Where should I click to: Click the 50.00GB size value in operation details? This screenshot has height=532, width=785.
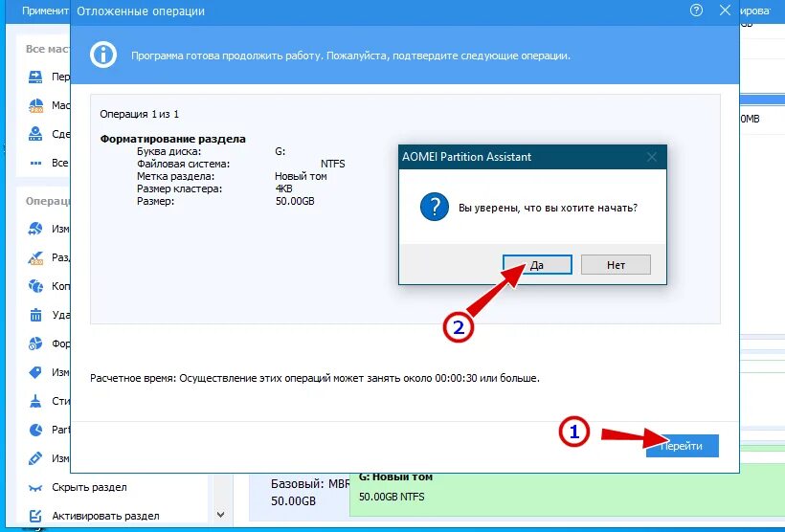295,201
